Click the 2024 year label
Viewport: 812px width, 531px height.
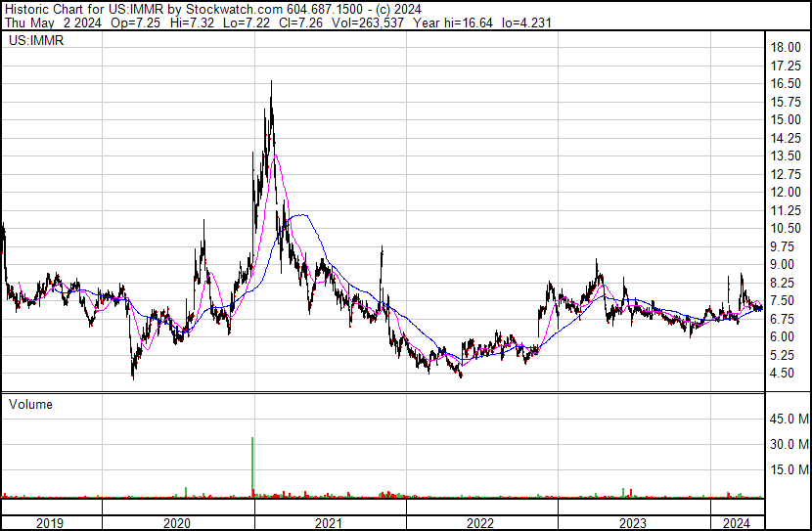tap(737, 523)
